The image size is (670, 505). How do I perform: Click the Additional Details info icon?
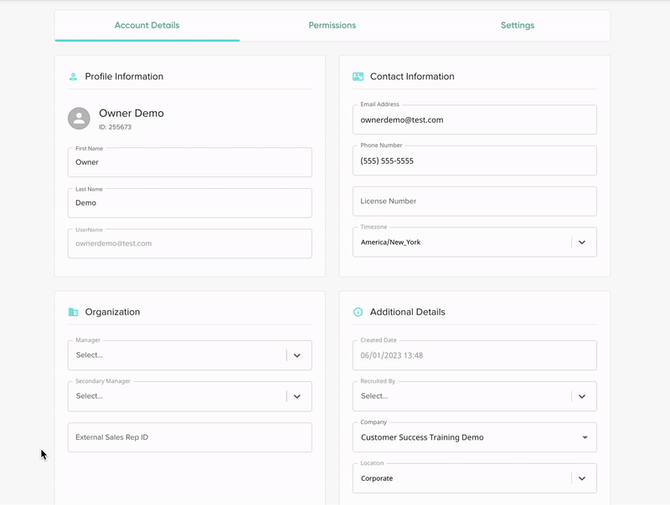pos(358,312)
